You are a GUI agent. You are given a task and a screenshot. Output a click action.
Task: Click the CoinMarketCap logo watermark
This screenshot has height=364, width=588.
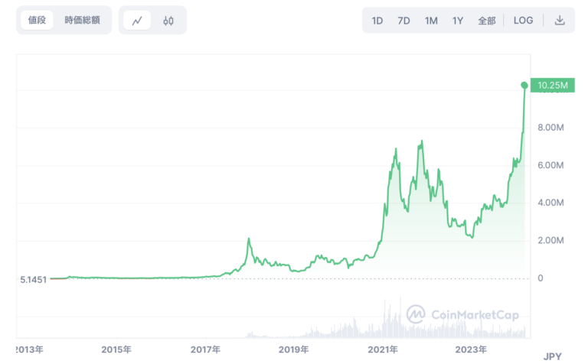tap(463, 314)
